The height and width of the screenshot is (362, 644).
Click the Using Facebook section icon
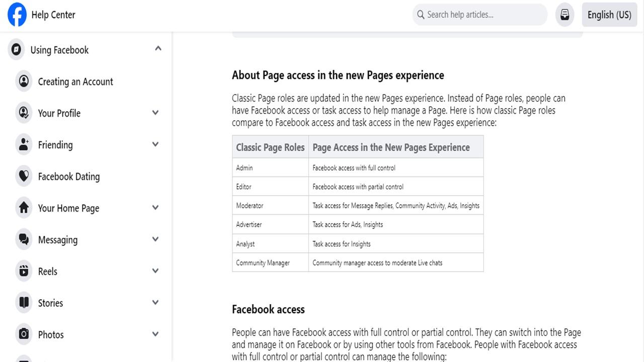pos(16,50)
